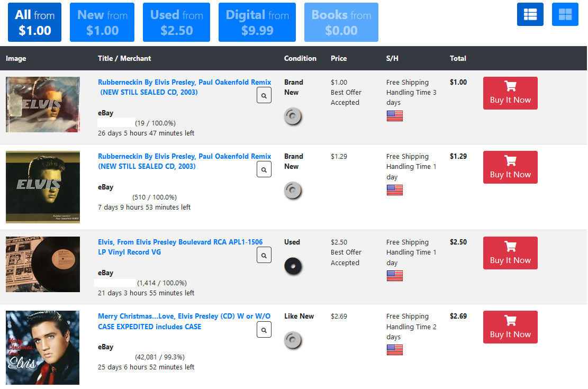Click the CD disc icon for craftyc5766 listing
Image resolution: width=588 pixels, height=389 pixels.
292,116
